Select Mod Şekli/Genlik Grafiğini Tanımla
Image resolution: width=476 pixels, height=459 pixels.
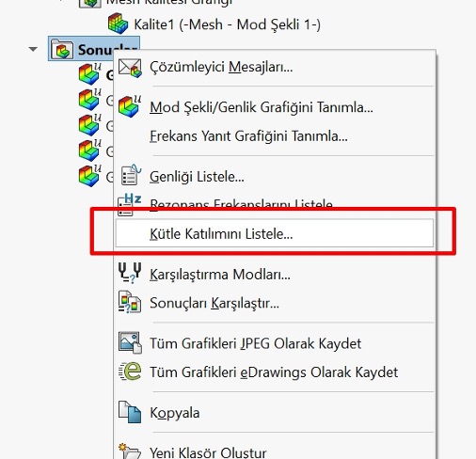pyautogui.click(x=275, y=107)
